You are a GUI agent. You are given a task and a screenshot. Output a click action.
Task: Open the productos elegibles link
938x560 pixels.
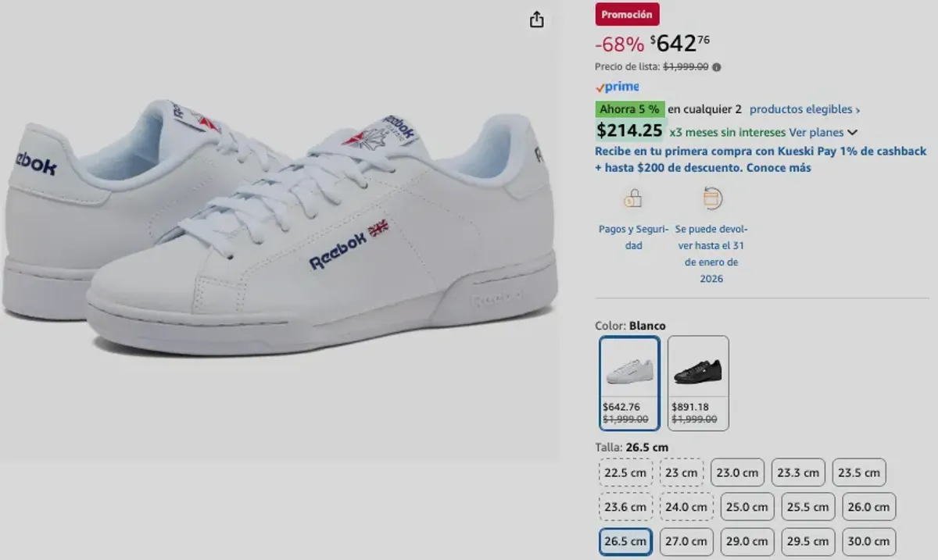pyautogui.click(x=800, y=109)
